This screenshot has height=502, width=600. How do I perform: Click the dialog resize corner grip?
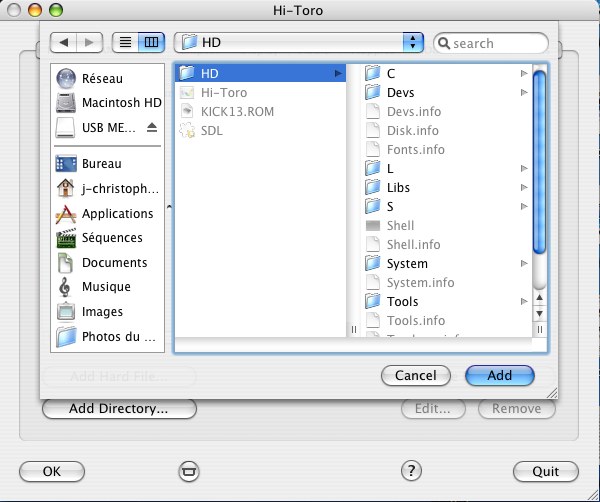pos(552,393)
